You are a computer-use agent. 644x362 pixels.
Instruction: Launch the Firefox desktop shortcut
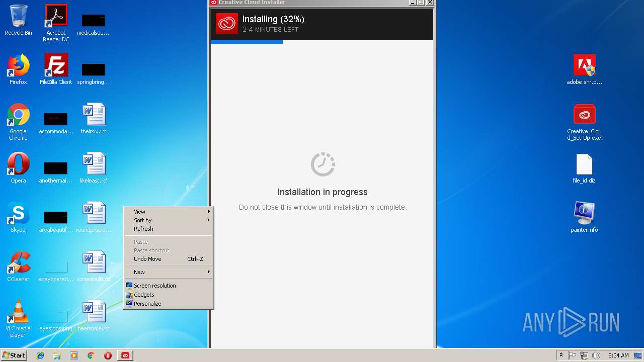[18, 69]
